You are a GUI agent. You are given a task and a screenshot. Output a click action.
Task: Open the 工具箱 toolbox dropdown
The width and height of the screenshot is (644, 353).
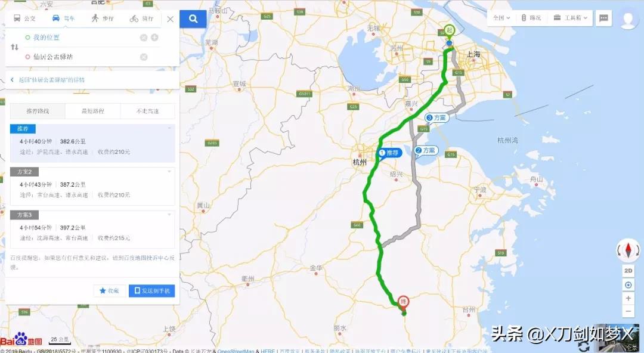pyautogui.click(x=571, y=18)
